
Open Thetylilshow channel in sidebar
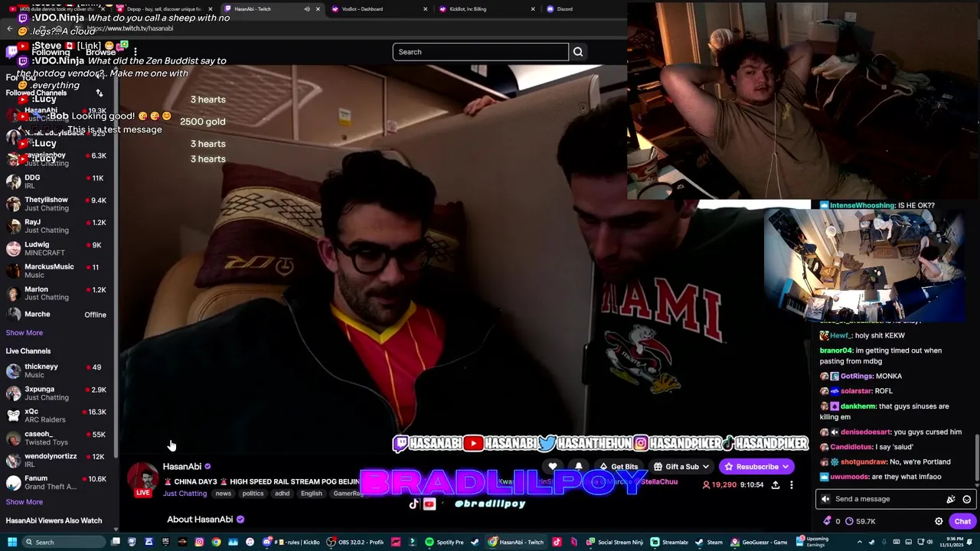[x=57, y=204]
